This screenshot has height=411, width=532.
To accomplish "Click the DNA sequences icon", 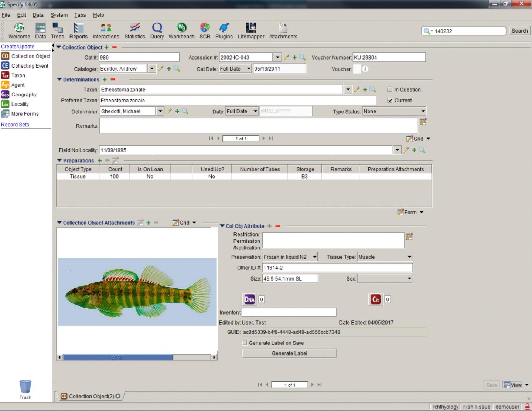I will [249, 299].
